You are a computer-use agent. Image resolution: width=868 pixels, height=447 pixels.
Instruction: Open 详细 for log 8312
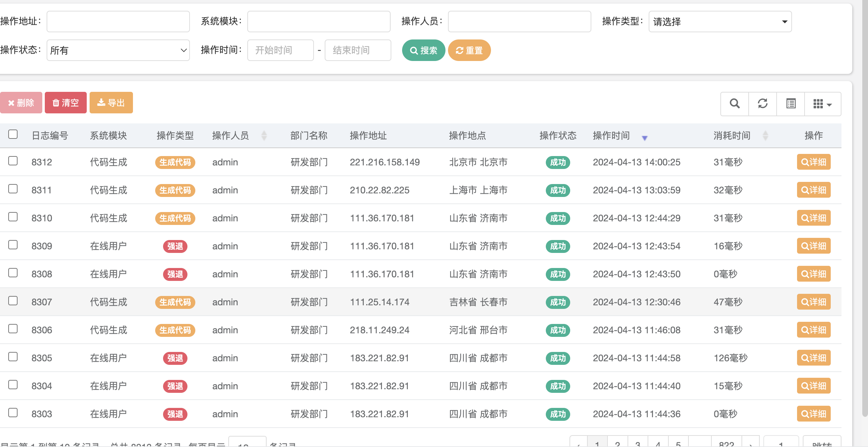click(x=814, y=162)
